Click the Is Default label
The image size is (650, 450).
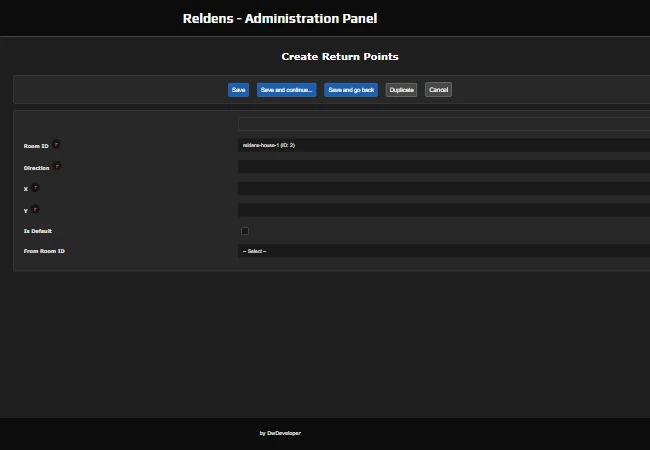coord(38,231)
